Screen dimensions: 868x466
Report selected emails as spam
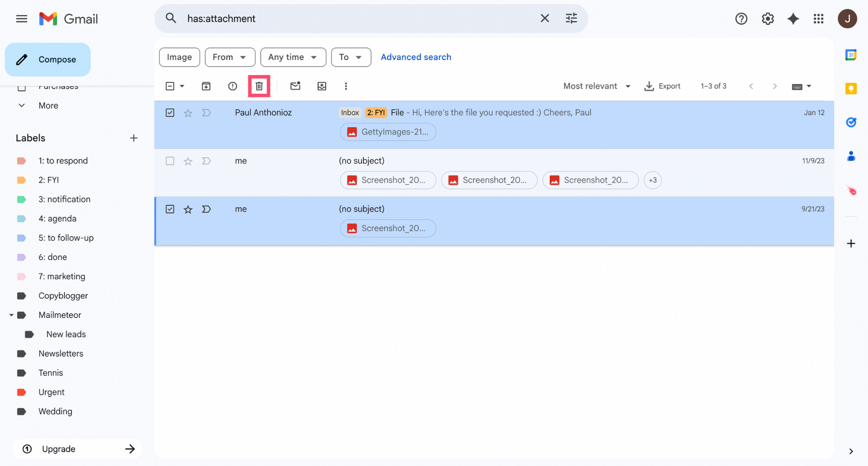point(232,86)
